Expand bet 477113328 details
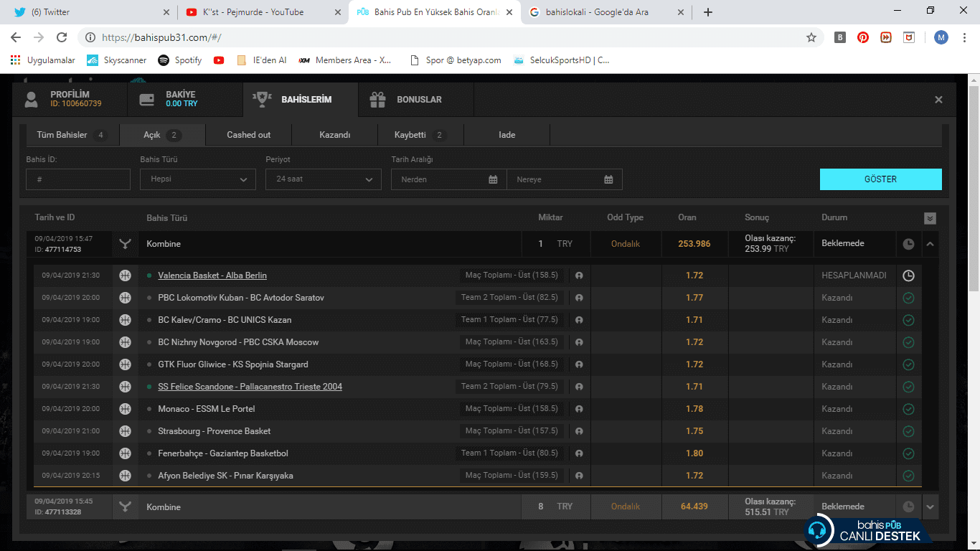This screenshot has width=980, height=551. pos(930,507)
